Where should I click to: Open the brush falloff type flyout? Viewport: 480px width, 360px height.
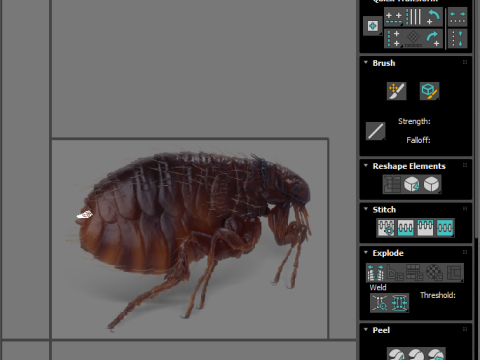pyautogui.click(x=376, y=131)
